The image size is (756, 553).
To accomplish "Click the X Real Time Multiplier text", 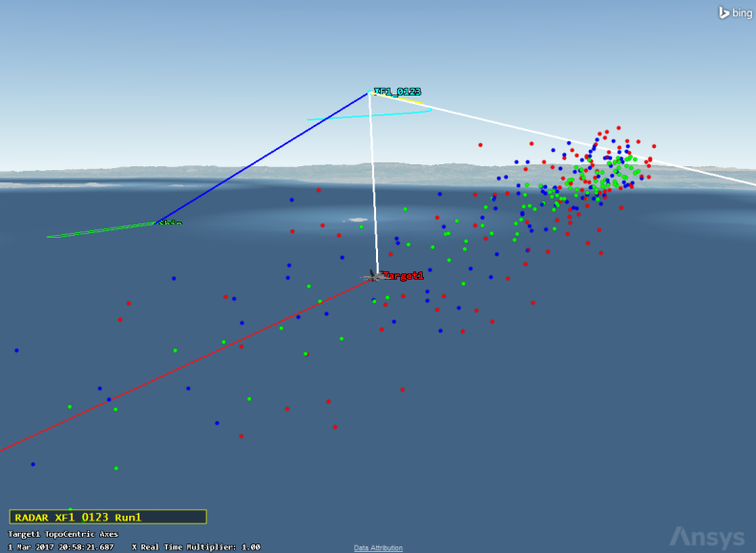I will click(196, 547).
